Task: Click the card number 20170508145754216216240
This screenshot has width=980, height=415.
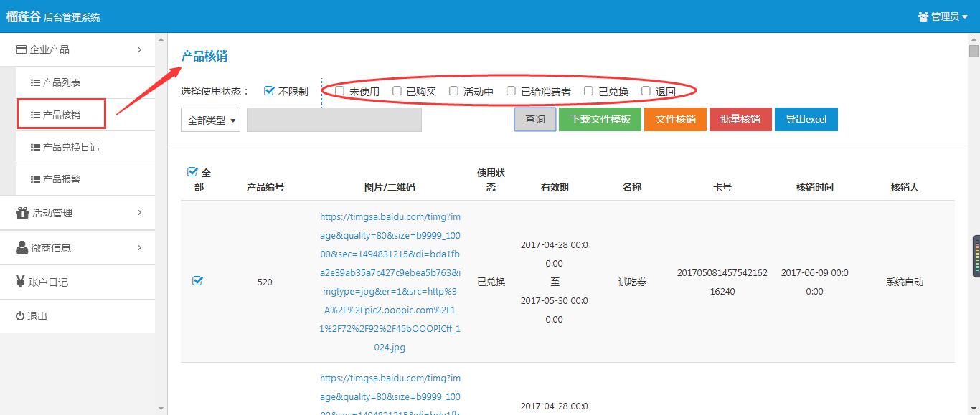Action: [x=722, y=282]
